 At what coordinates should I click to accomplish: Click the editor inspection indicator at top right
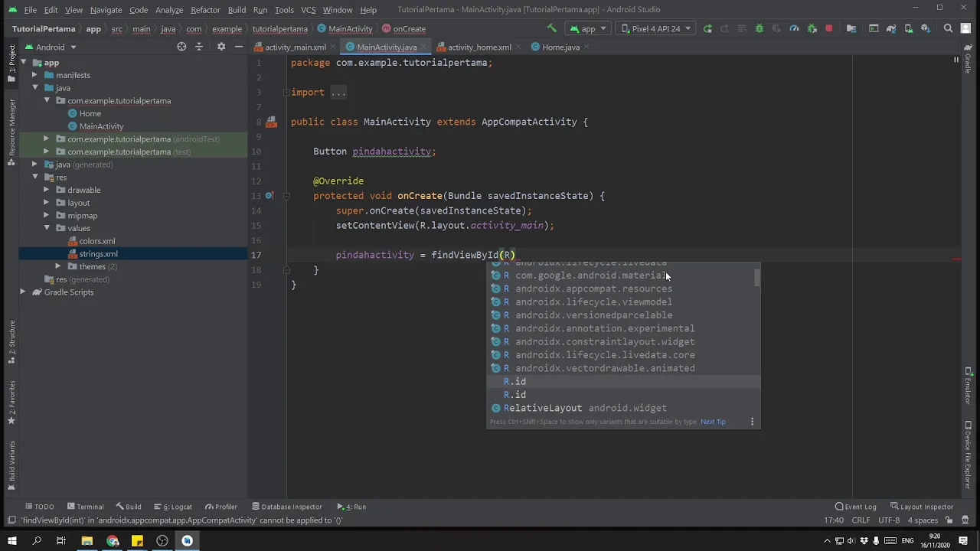(x=956, y=60)
